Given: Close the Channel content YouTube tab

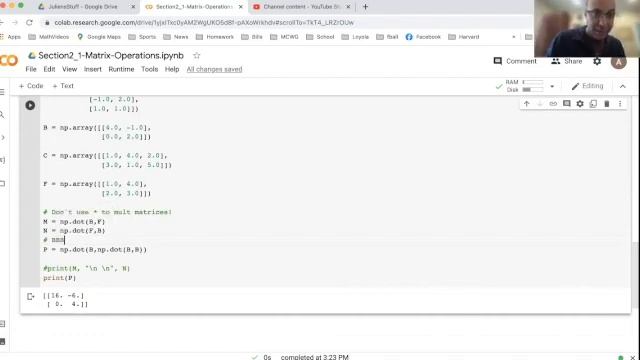Looking at the screenshot, I should 348,7.
